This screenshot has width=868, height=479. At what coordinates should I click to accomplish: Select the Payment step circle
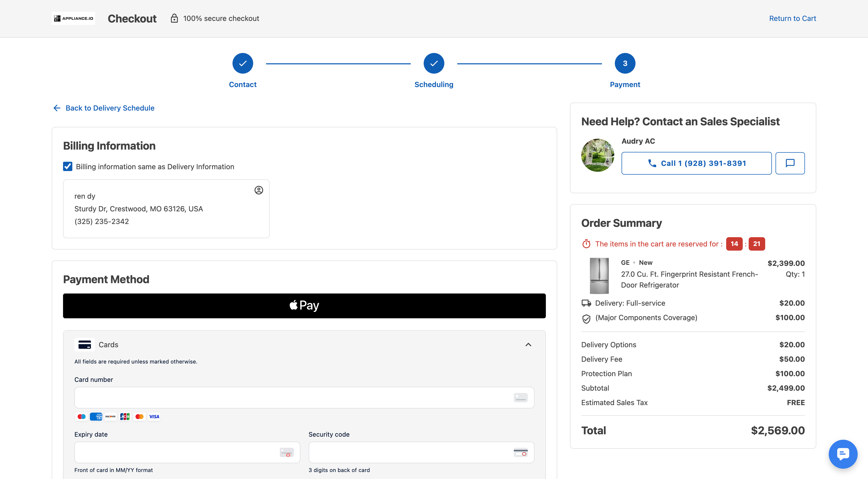[x=625, y=63]
